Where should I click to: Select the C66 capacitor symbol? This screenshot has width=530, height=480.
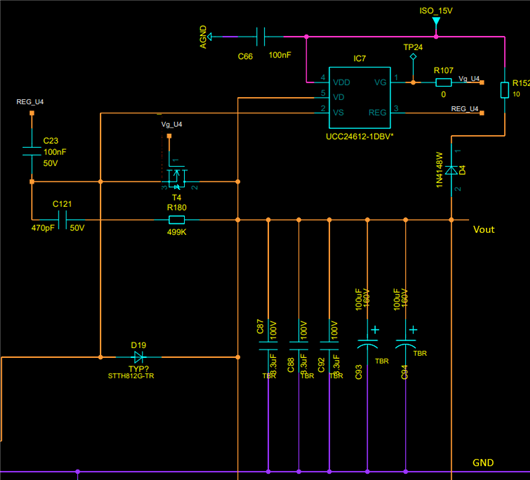click(x=260, y=37)
